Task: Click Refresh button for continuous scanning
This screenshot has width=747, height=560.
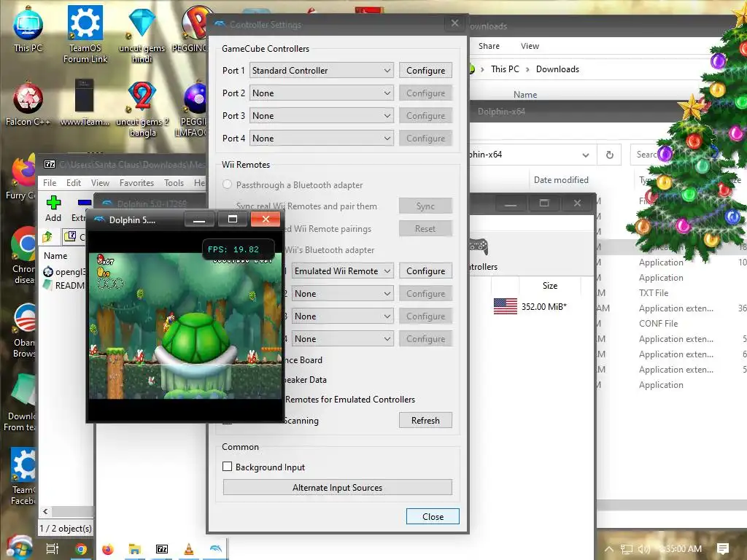Action: [x=425, y=421]
